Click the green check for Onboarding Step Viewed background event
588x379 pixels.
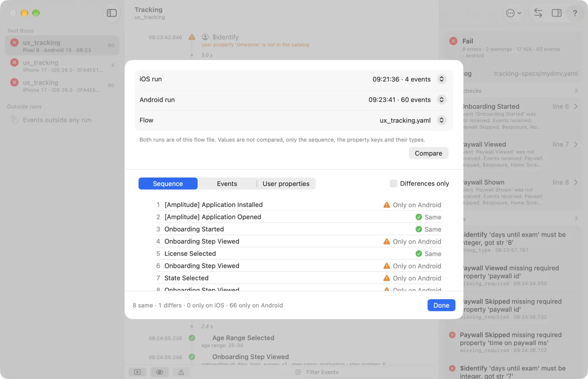click(x=192, y=357)
